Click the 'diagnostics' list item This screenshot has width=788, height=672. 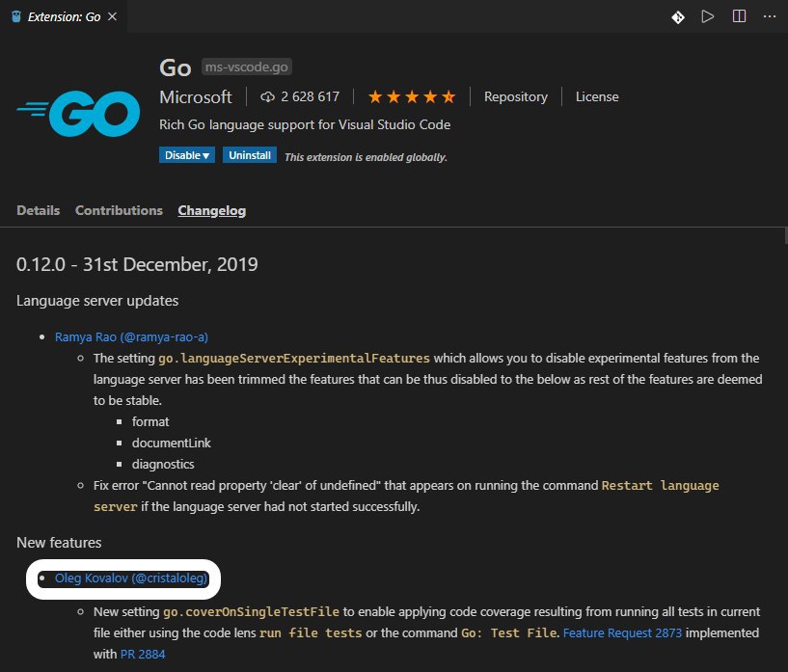[163, 464]
